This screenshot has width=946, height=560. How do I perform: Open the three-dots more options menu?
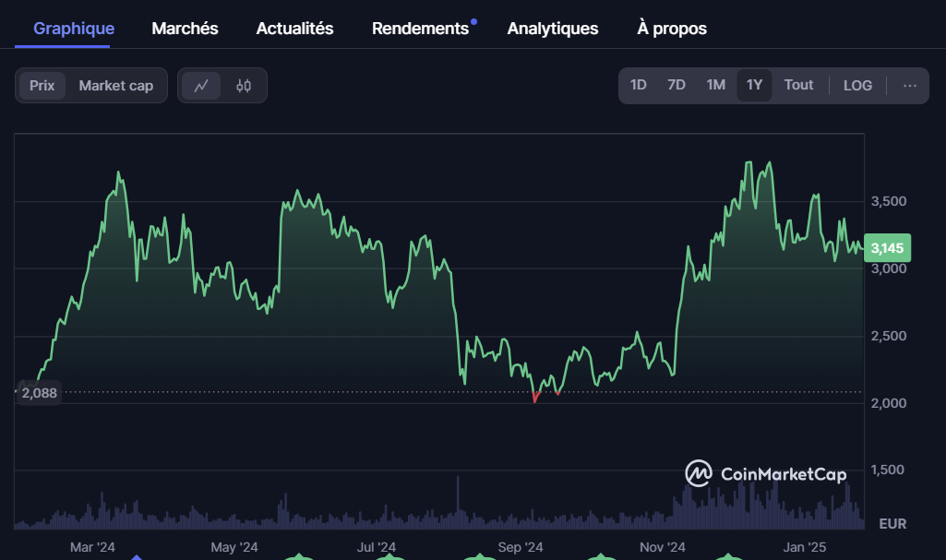pyautogui.click(x=910, y=86)
